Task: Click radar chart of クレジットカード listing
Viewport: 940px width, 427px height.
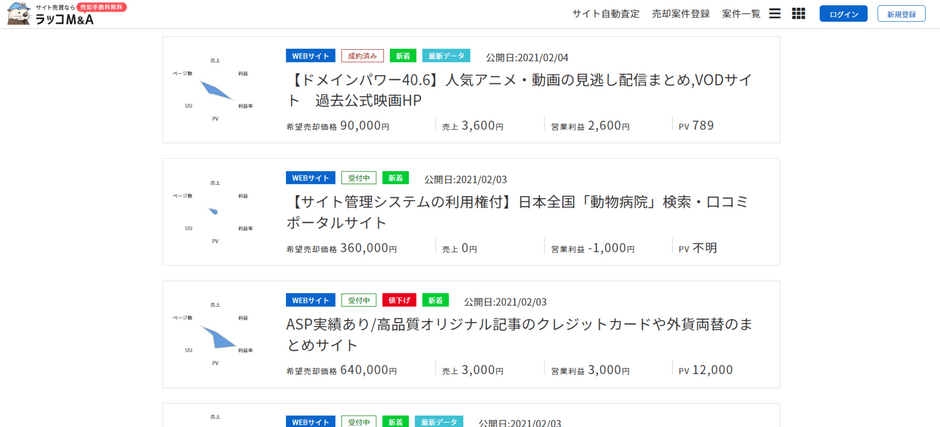Action: coord(214,334)
